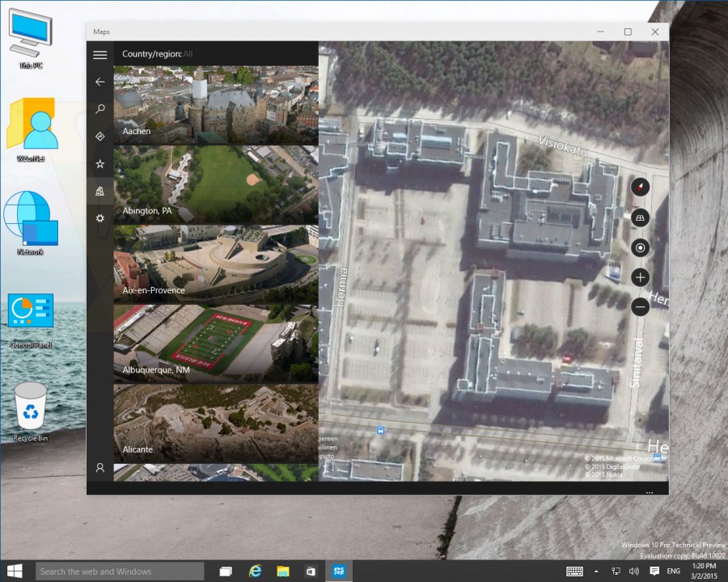Open the Directions pane in sidebar
The height and width of the screenshot is (582, 728).
[100, 137]
